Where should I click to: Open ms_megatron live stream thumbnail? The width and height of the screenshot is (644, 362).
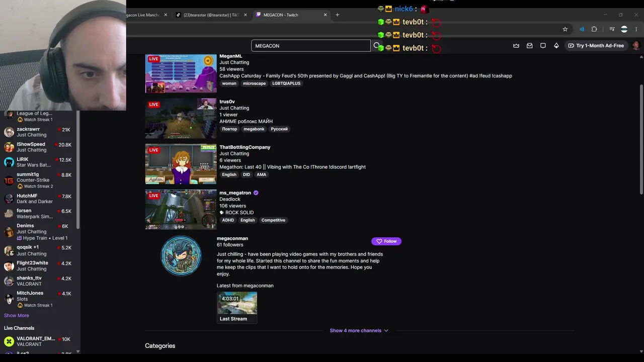[x=181, y=210]
